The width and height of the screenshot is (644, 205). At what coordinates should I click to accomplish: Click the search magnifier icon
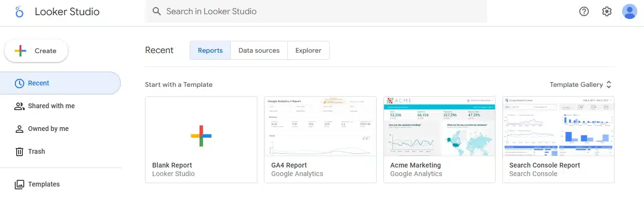click(x=156, y=11)
